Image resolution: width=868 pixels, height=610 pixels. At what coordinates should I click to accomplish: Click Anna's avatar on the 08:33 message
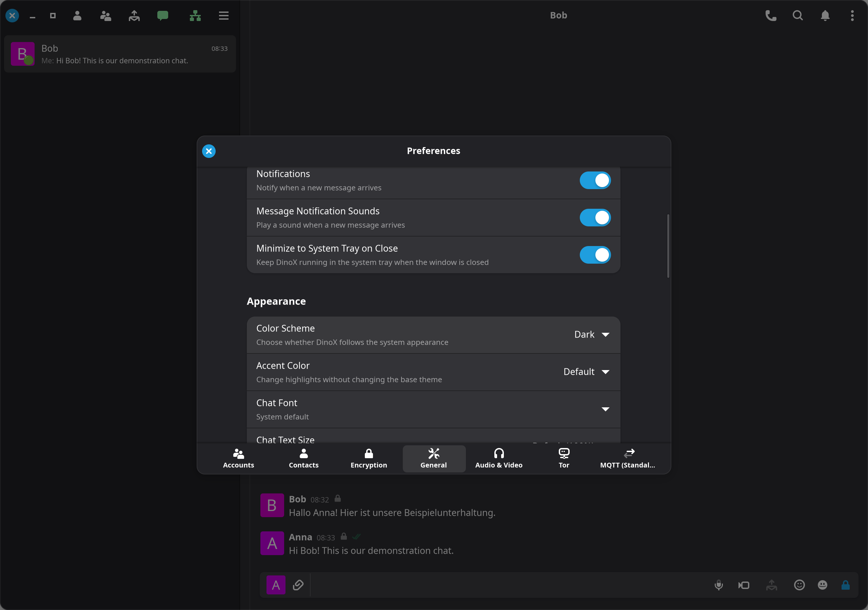coord(272,544)
